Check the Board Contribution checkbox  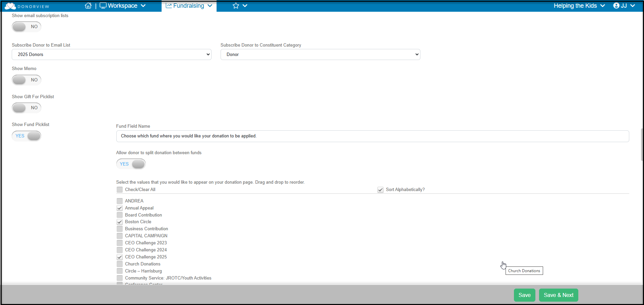point(120,215)
